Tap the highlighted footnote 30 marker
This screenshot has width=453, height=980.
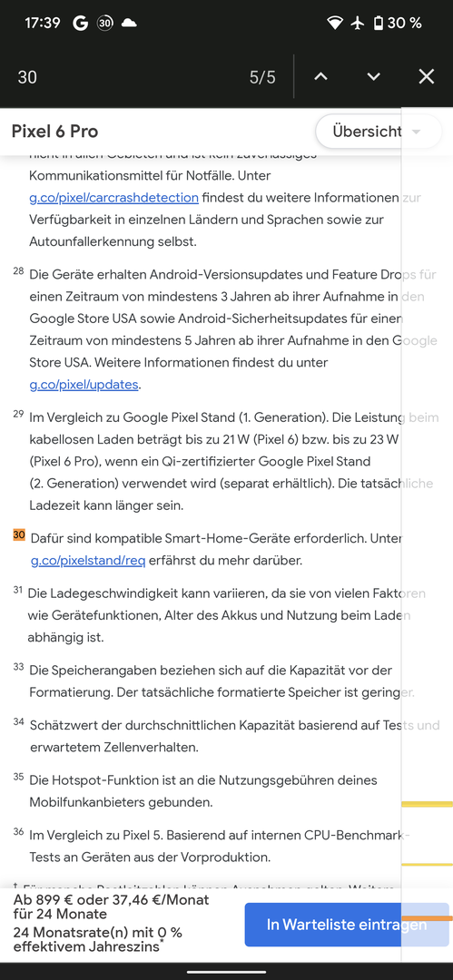pyautogui.click(x=19, y=535)
